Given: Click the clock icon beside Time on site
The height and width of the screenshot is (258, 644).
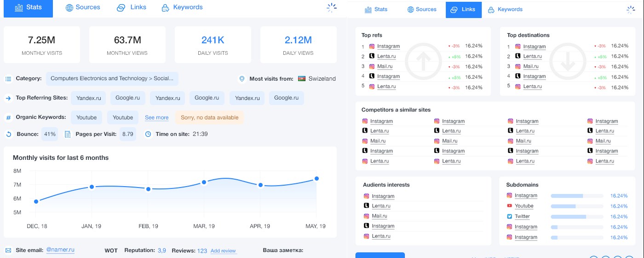Looking at the screenshot, I should click(148, 134).
